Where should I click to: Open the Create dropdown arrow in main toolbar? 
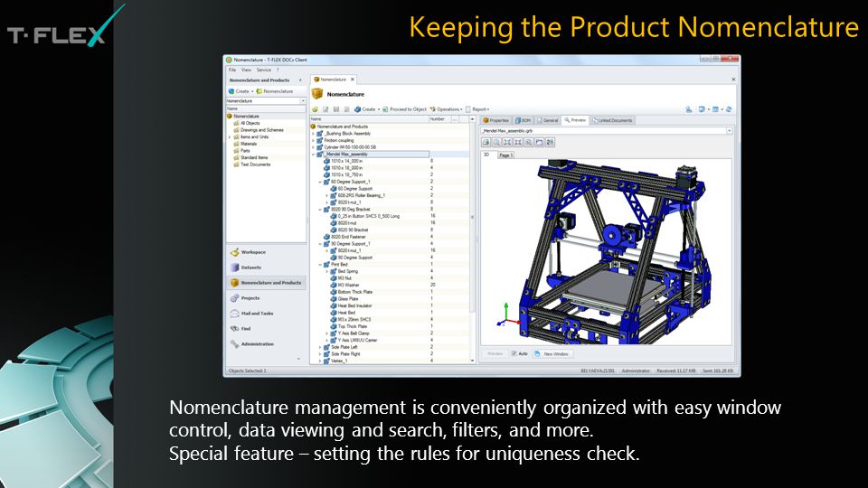point(379,109)
